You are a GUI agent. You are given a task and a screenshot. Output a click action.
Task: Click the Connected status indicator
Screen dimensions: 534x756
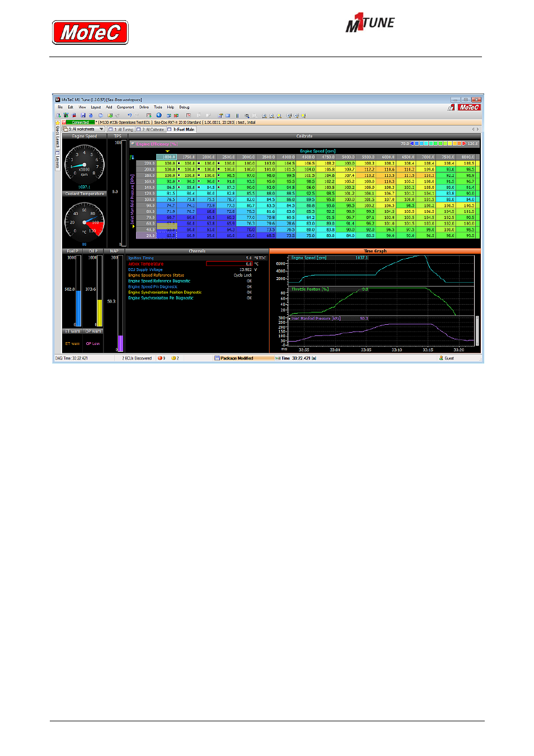pyautogui.click(x=80, y=122)
